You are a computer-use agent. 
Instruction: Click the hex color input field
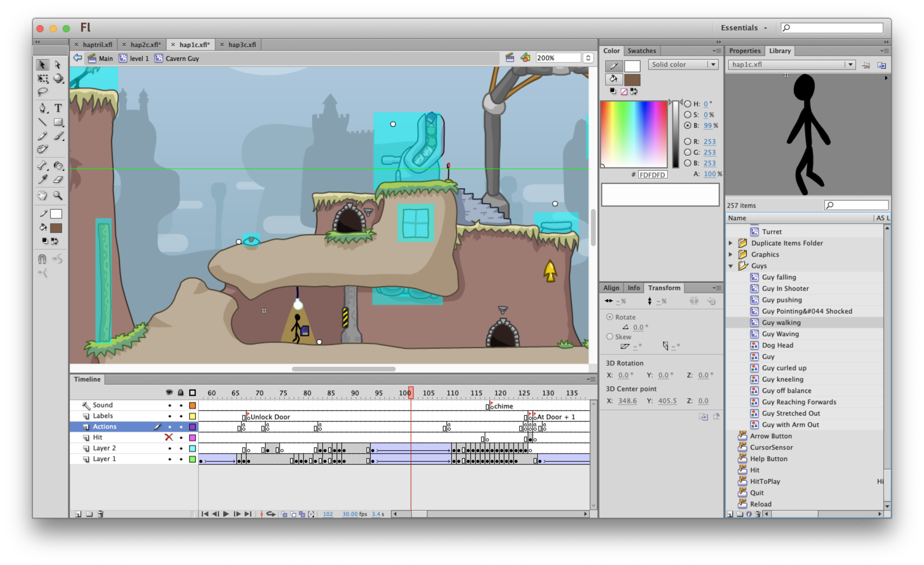click(x=652, y=175)
